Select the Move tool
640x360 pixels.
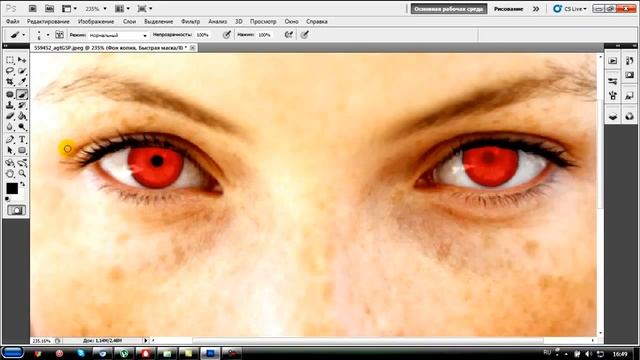(x=22, y=60)
